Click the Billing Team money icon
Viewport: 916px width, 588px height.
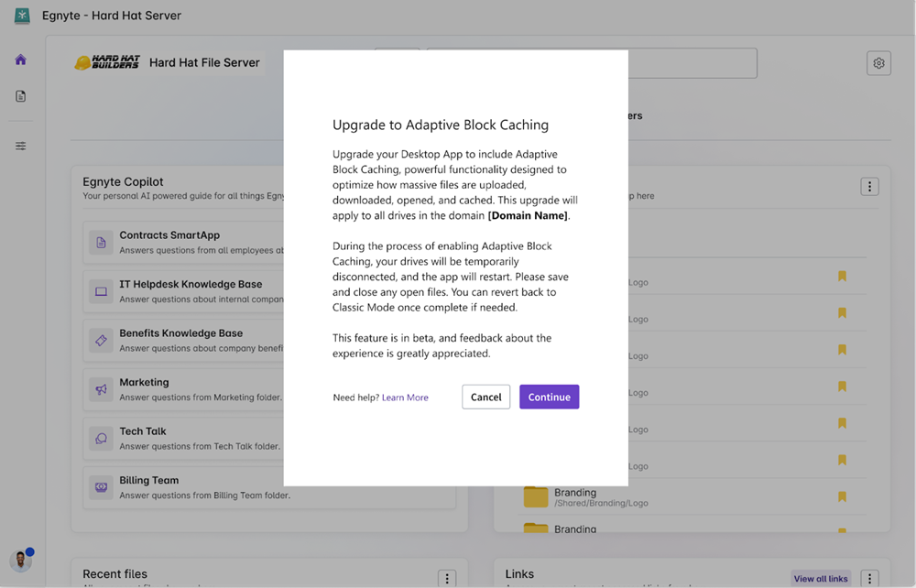tap(101, 487)
